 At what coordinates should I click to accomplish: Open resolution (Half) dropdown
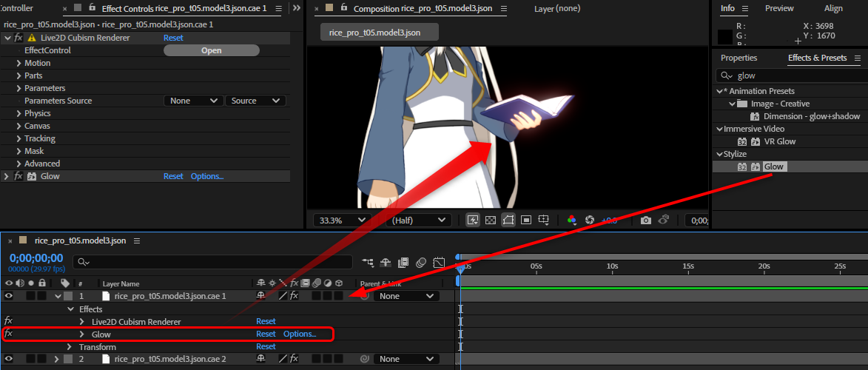418,220
